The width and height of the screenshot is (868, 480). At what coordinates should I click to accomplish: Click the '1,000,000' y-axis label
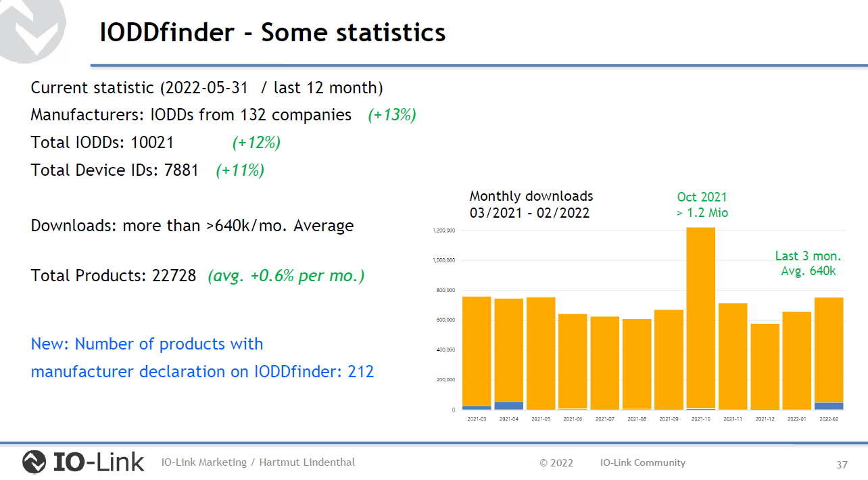pos(443,260)
